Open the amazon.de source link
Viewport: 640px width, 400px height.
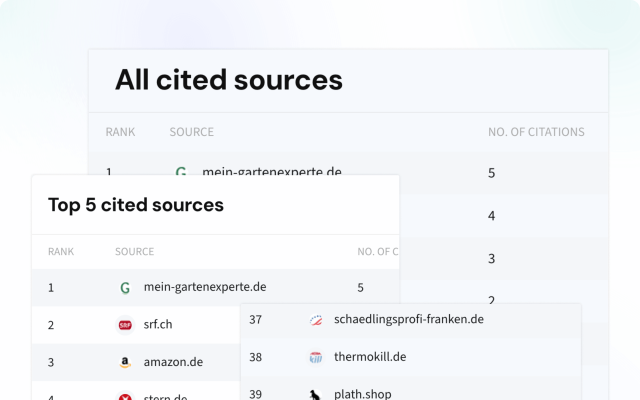173,362
